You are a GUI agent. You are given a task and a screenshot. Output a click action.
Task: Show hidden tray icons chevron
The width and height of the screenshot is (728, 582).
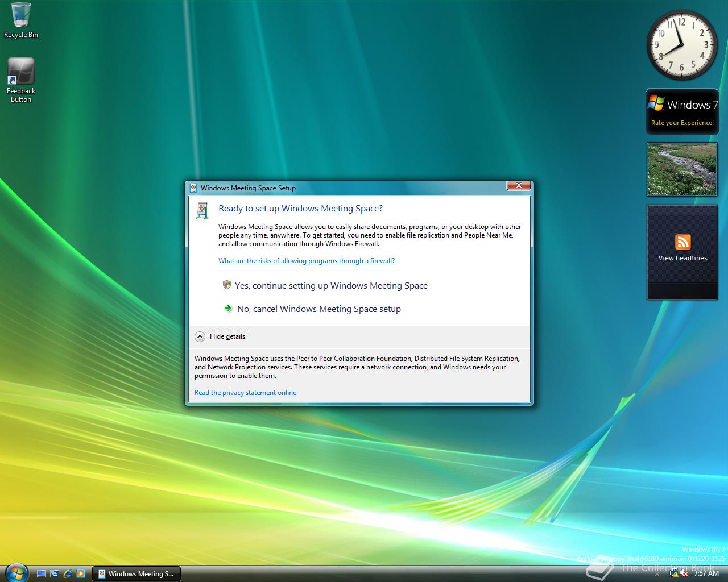[657, 574]
